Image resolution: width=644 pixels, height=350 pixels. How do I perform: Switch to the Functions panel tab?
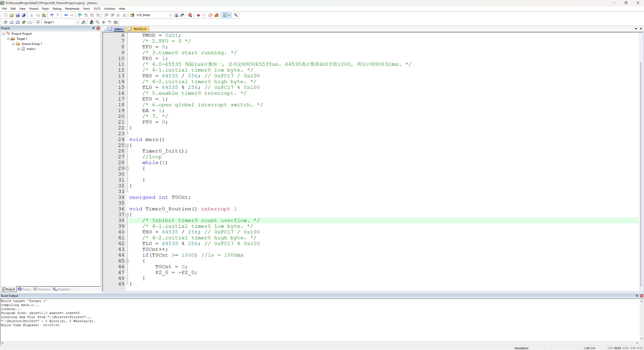point(42,289)
